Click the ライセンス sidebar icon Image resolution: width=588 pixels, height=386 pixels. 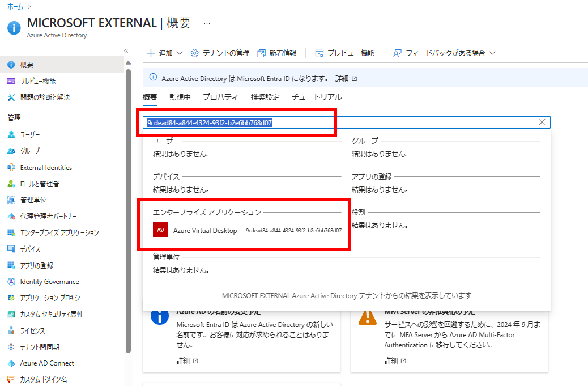(11, 330)
